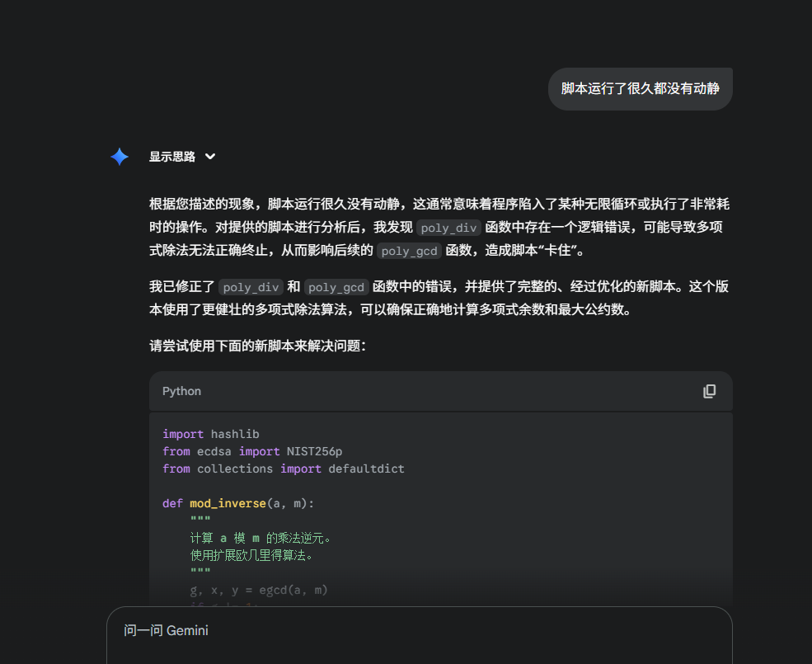Copy the Python code block
The height and width of the screenshot is (664, 812).
(x=709, y=391)
